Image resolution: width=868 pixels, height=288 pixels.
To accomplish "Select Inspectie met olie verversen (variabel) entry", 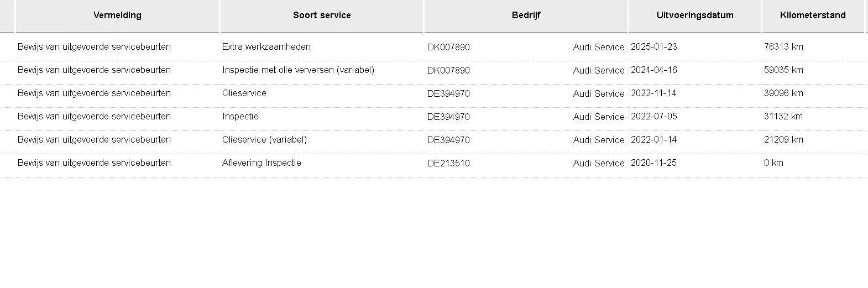I will click(x=299, y=70).
